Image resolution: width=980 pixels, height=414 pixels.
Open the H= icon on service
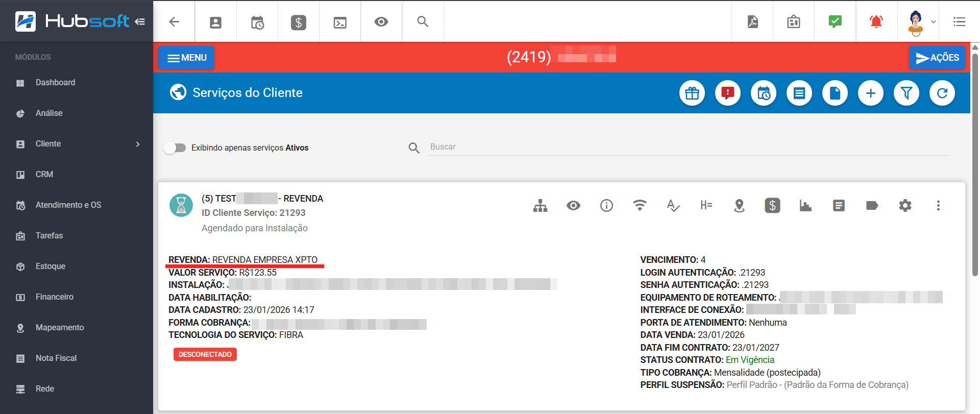tap(706, 205)
